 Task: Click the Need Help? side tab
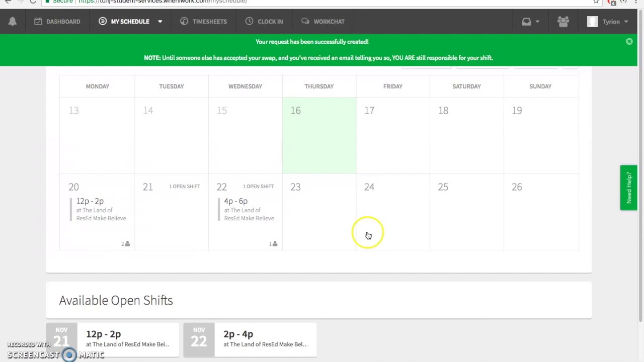click(x=628, y=188)
